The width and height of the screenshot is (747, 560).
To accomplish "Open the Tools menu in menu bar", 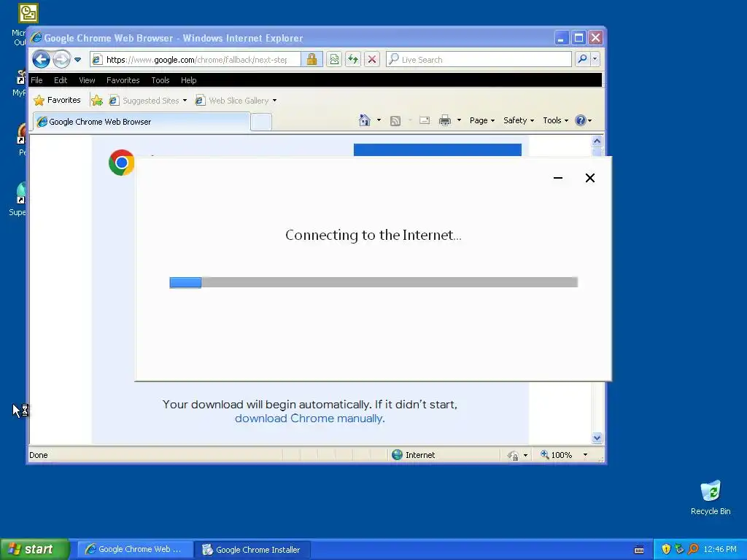I will (160, 80).
